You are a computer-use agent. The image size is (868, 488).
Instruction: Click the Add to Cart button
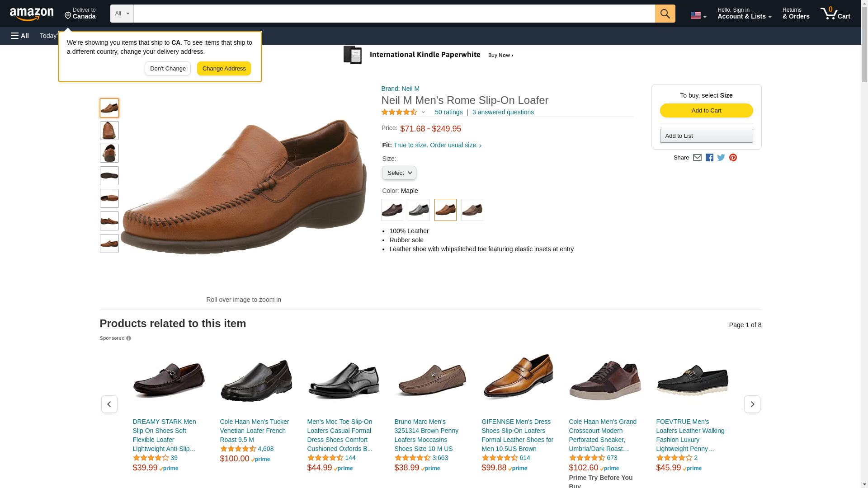[x=706, y=111]
